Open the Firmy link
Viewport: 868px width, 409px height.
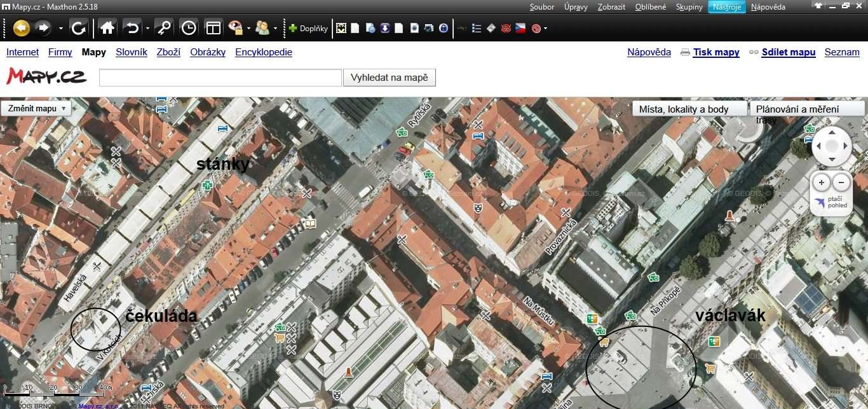pyautogui.click(x=60, y=52)
